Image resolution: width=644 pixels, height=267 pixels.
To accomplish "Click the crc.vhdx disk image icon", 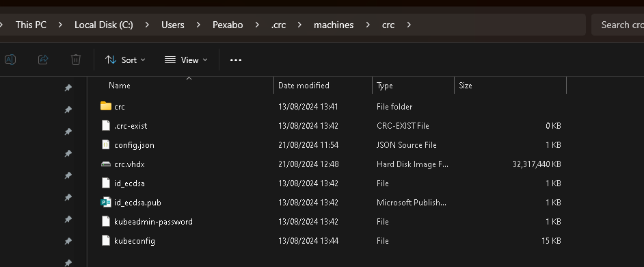I will click(x=106, y=164).
